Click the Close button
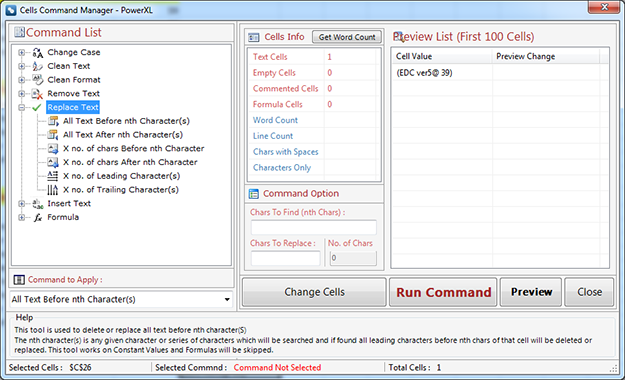The image size is (625, 380). 589,292
